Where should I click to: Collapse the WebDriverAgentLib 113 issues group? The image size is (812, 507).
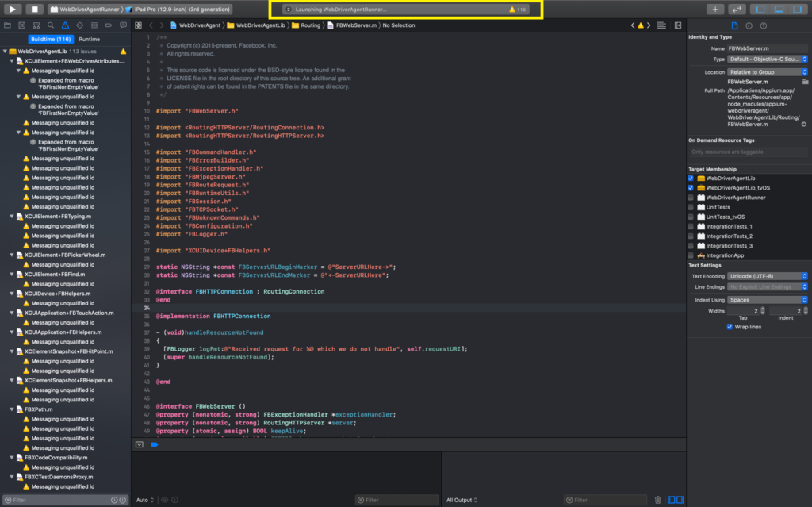6,52
